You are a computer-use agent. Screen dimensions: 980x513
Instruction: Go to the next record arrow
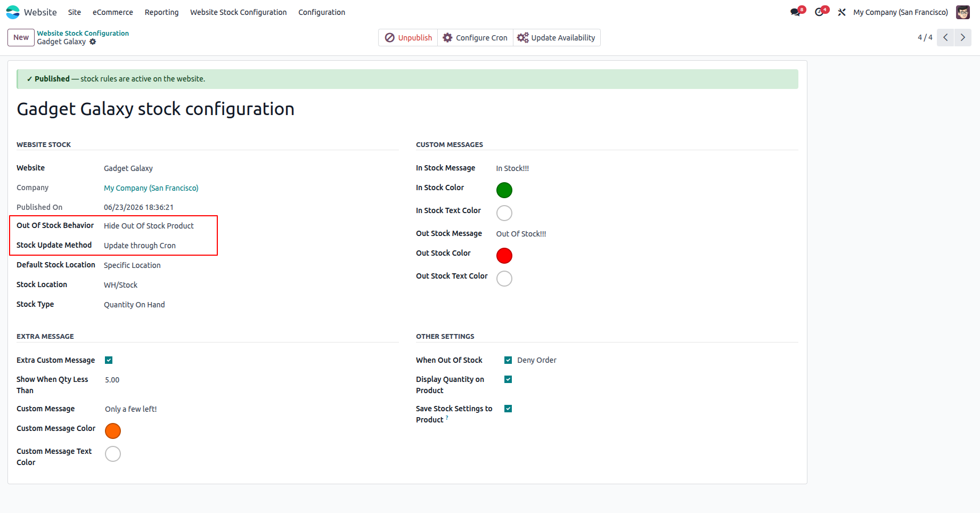(x=962, y=37)
